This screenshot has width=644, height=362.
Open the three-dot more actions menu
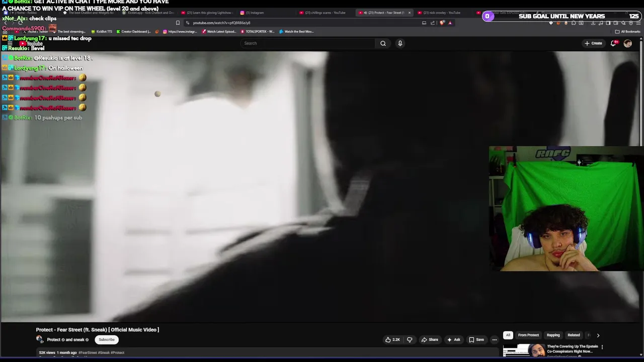click(x=494, y=340)
